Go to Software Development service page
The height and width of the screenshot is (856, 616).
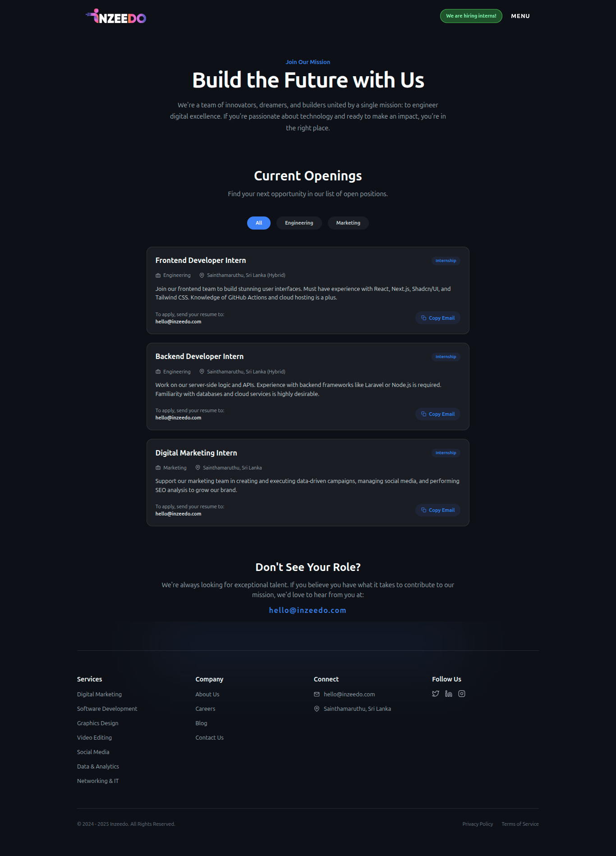107,709
